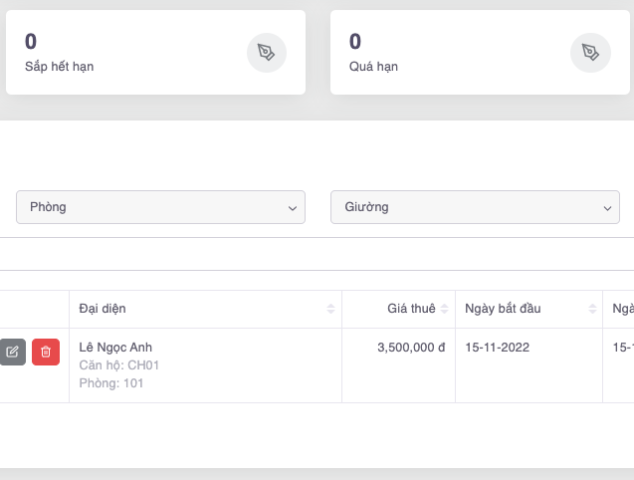
Task: Click the 0 count above Quá hạn
Action: click(x=355, y=41)
